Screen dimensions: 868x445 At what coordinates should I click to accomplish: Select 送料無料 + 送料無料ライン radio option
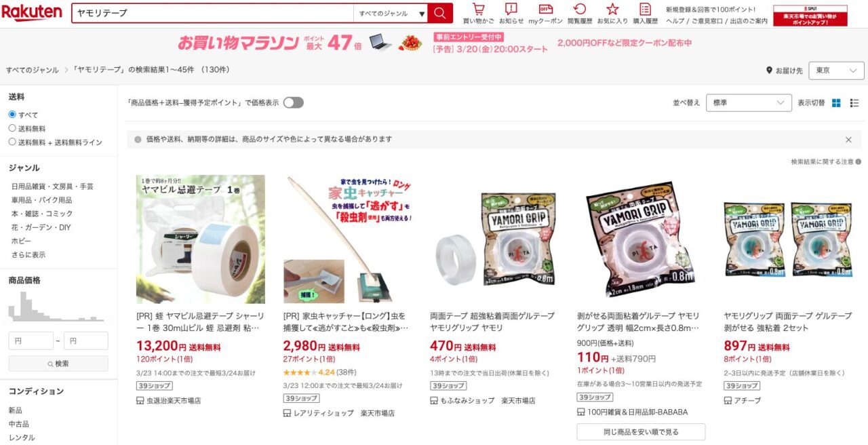click(x=12, y=142)
